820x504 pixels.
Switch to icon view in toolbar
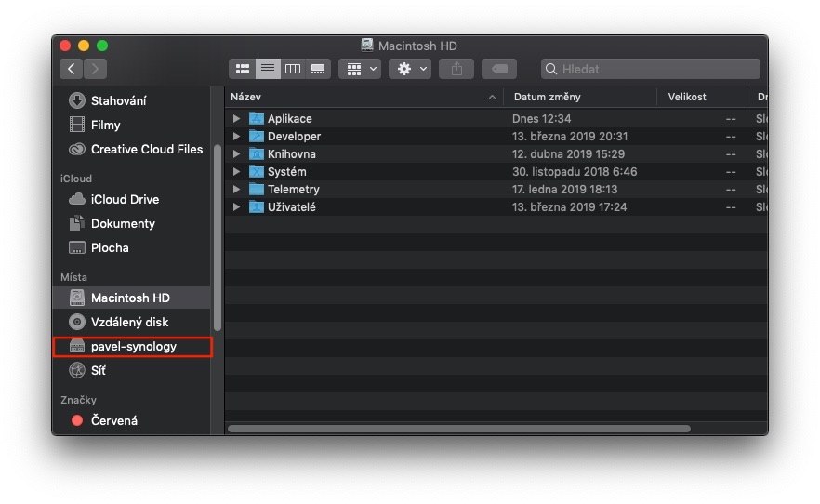[x=243, y=69]
